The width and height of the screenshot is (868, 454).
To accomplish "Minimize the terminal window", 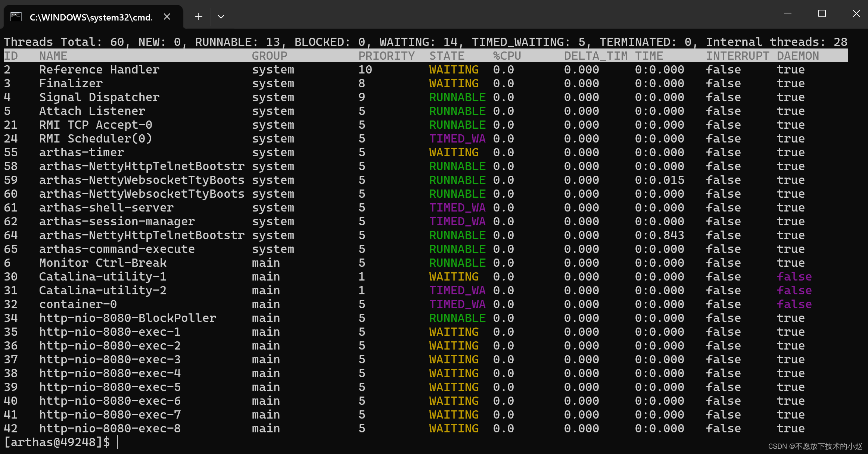I will 788,13.
